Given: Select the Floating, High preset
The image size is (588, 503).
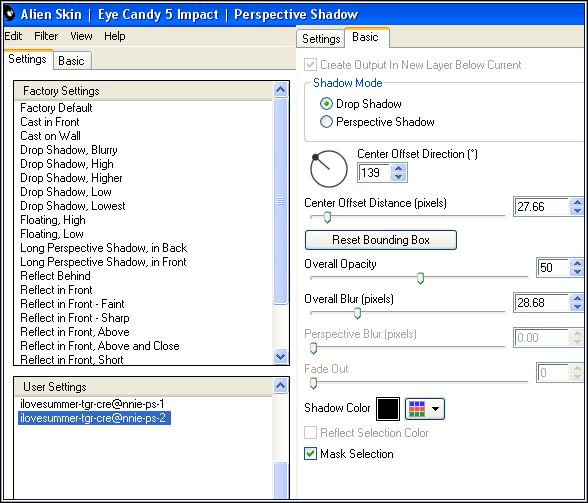Looking at the screenshot, I should tap(53, 220).
